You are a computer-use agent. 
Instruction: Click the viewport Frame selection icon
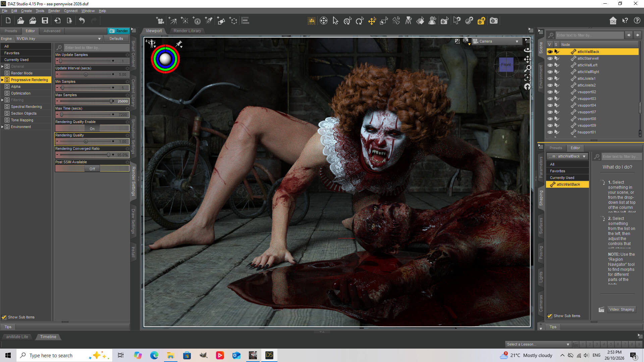pyautogui.click(x=528, y=77)
